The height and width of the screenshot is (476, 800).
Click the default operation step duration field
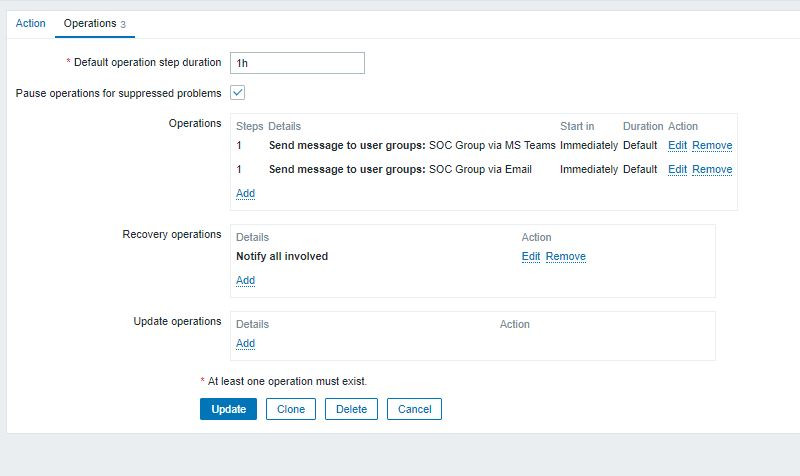pyautogui.click(x=297, y=63)
